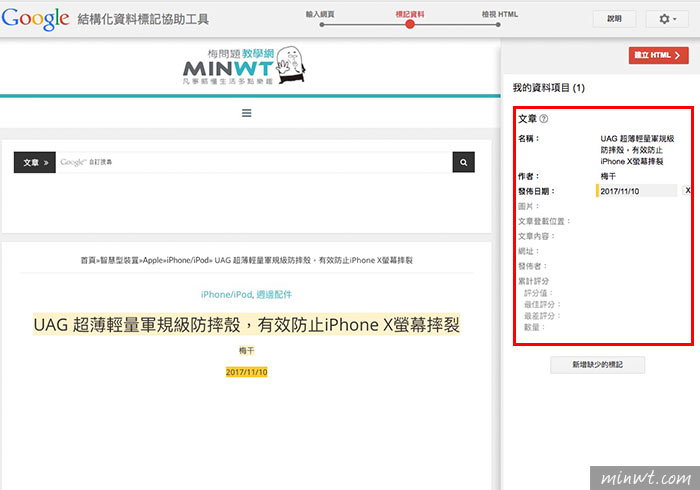The height and width of the screenshot is (490, 700).
Task: Click the 首頁 breadcrumb link
Action: pyautogui.click(x=88, y=260)
